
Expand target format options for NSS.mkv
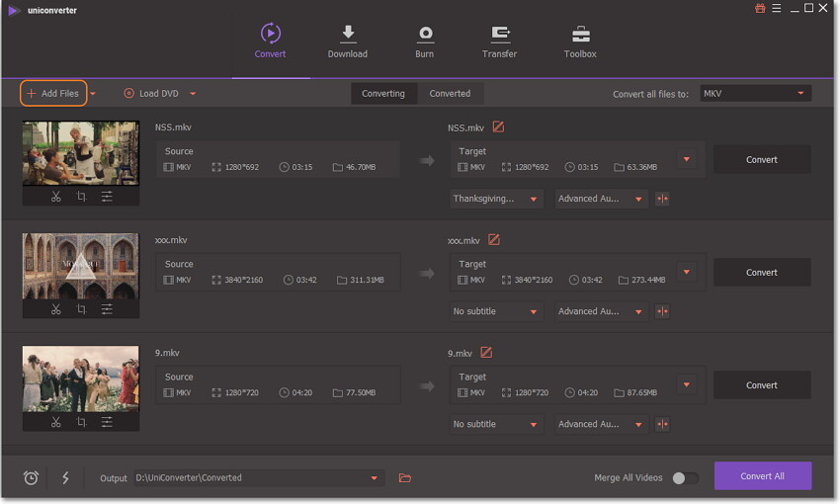687,159
